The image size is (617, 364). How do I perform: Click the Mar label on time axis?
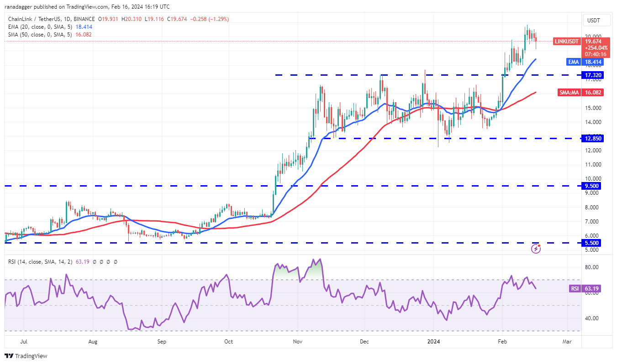coord(567,341)
